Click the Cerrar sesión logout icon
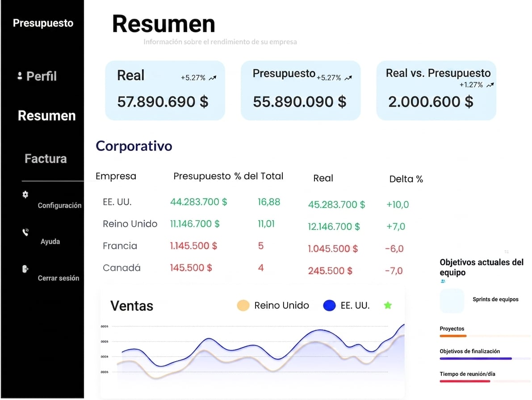The width and height of the screenshot is (532, 400). (25, 269)
